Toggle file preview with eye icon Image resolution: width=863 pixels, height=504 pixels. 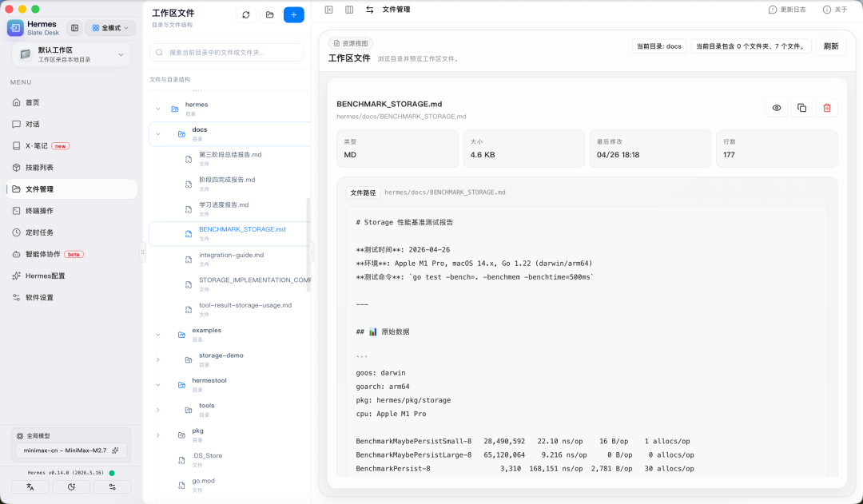click(777, 108)
